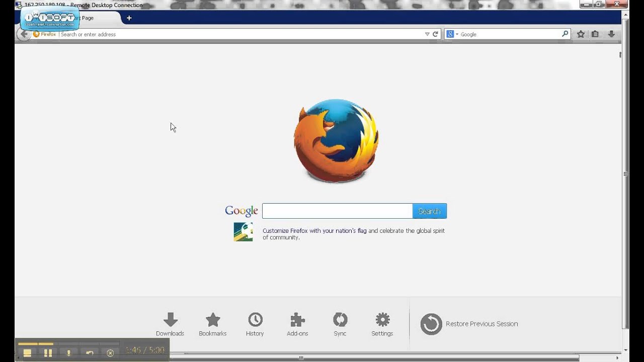This screenshot has width=644, height=362.
Task: Focus the Search or enter address field
Action: click(x=242, y=34)
